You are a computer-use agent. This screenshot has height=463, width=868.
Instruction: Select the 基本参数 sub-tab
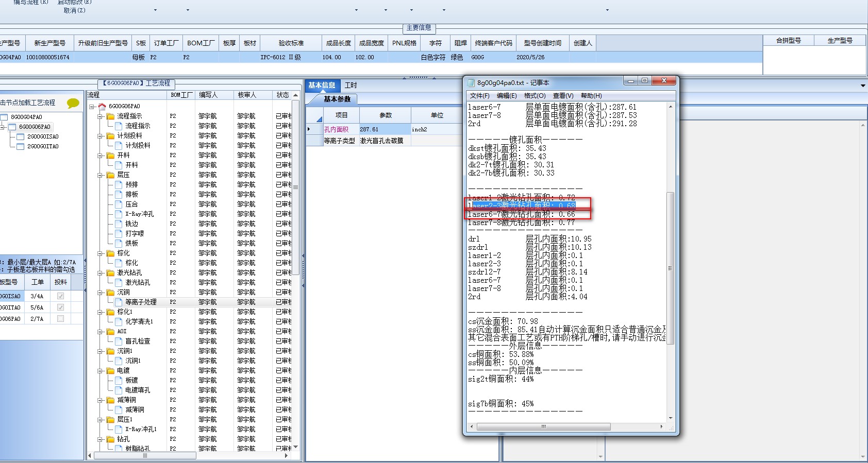pos(337,99)
